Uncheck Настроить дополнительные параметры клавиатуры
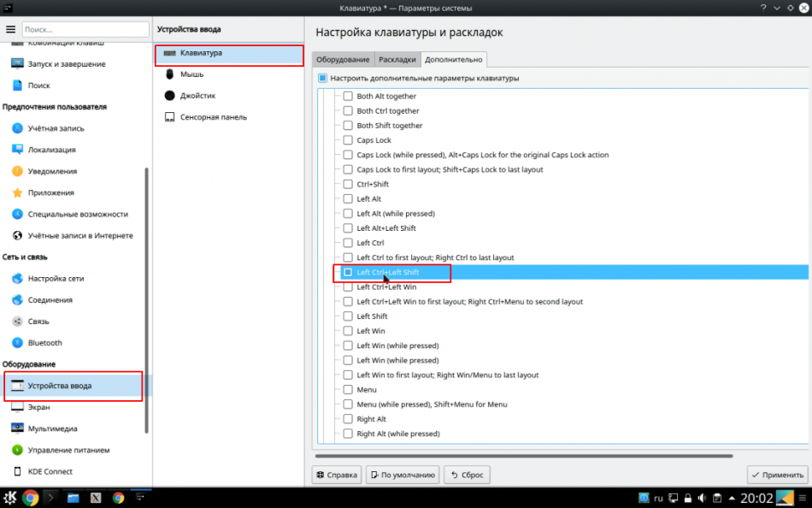Viewport: 812px width, 508px height. click(x=323, y=79)
